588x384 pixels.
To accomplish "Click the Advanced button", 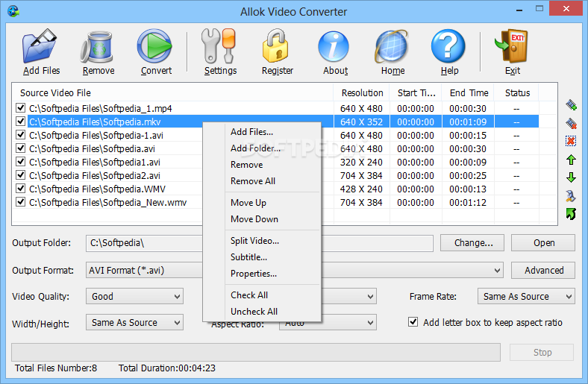I will [543, 270].
